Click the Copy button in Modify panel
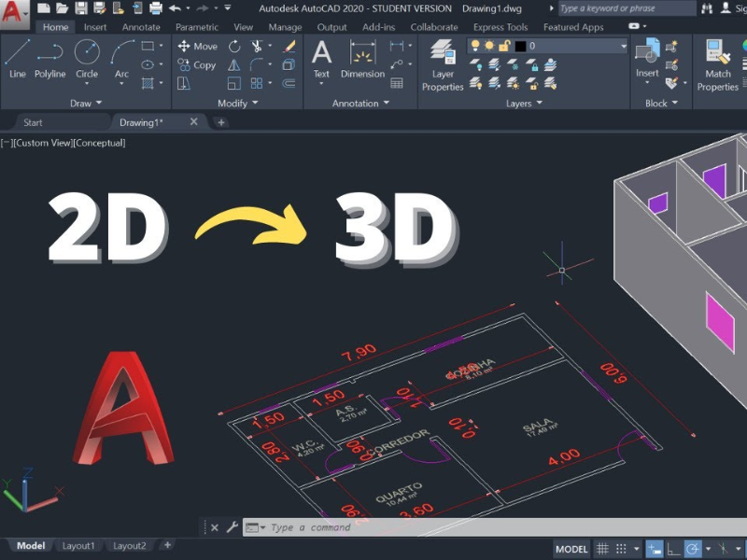747x560 pixels. [197, 65]
